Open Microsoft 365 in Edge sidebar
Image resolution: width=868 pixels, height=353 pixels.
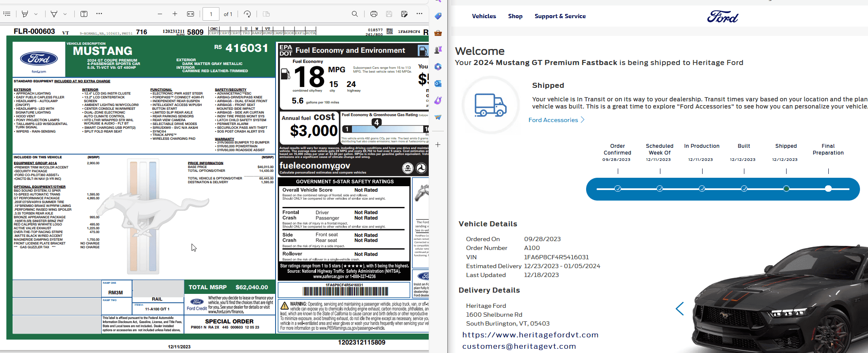(x=438, y=67)
